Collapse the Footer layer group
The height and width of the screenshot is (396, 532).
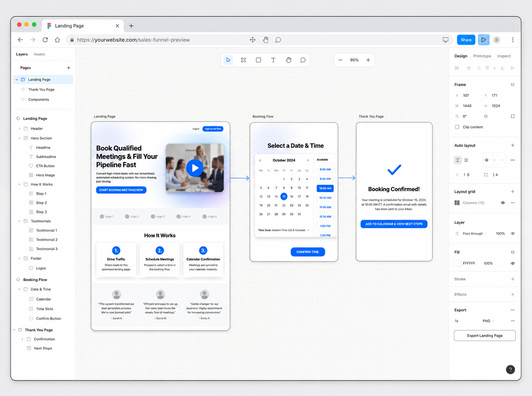click(19, 258)
